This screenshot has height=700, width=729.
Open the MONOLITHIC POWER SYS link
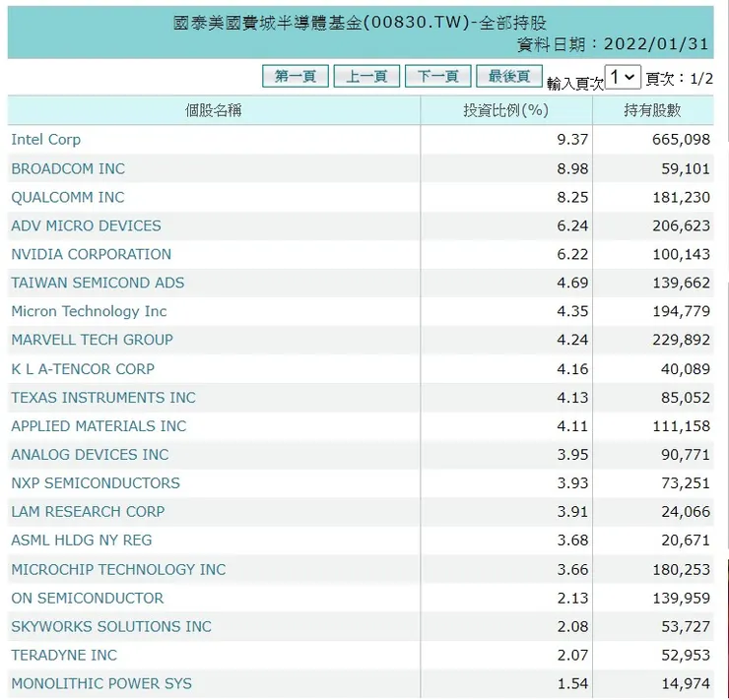click(101, 683)
